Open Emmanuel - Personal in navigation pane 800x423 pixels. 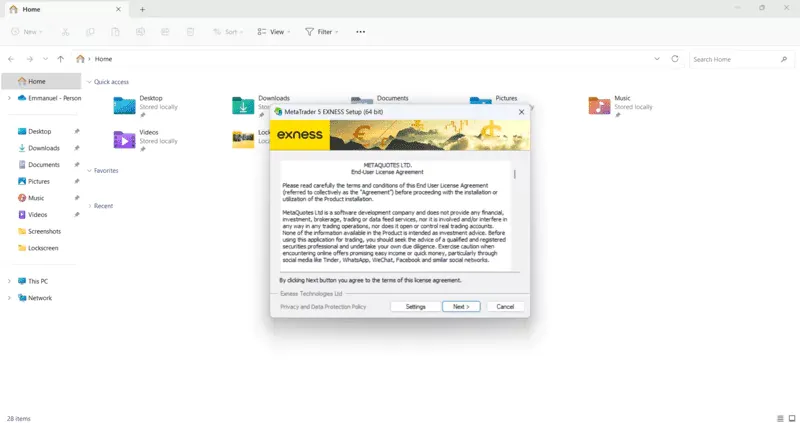49,98
